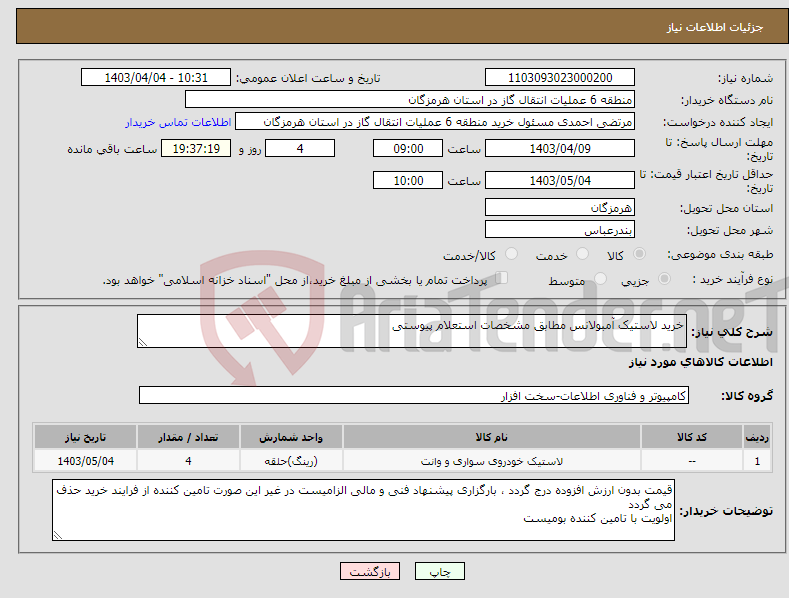Click the deadline hour field 09:00
Image resolution: width=789 pixels, height=598 pixels.
point(408,148)
